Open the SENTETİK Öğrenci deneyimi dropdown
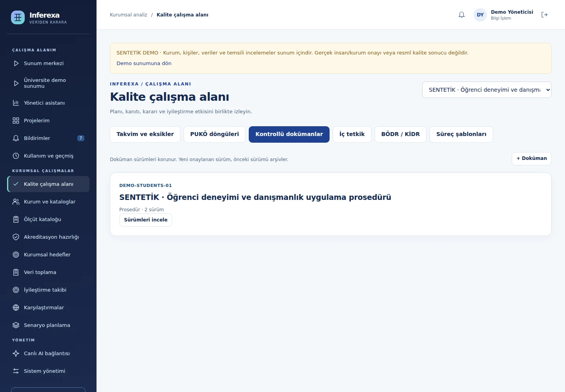 [x=487, y=90]
